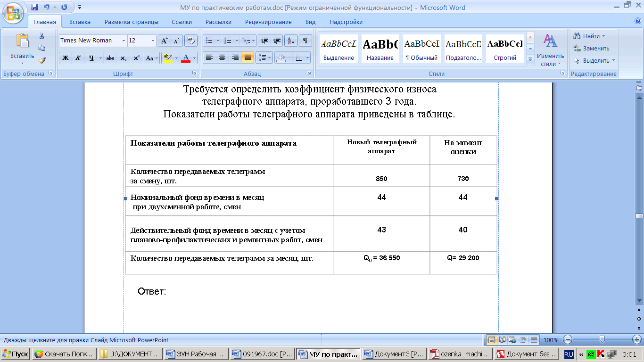The height and width of the screenshot is (362, 644).
Task: Switch to Full Screen Reading view icon
Action: coord(502,339)
